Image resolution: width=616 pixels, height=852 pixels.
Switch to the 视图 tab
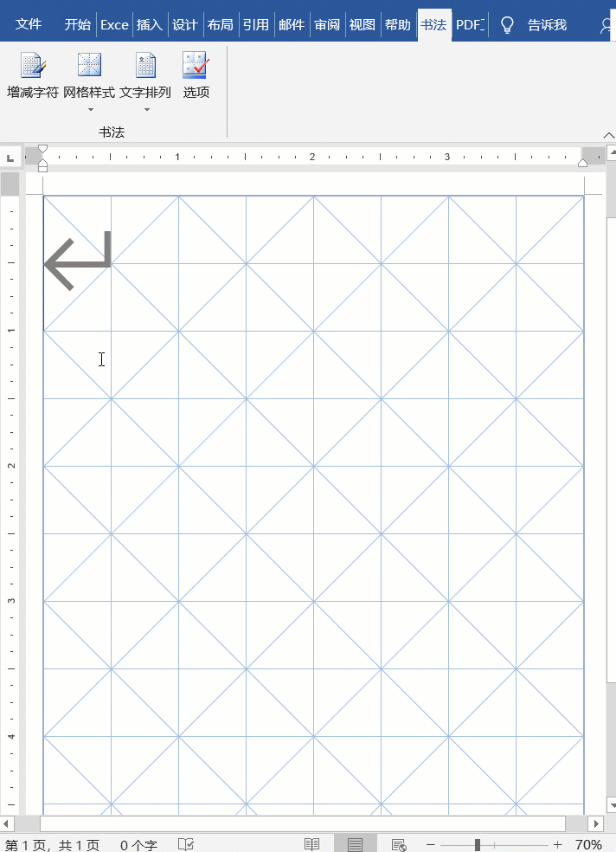tap(362, 24)
